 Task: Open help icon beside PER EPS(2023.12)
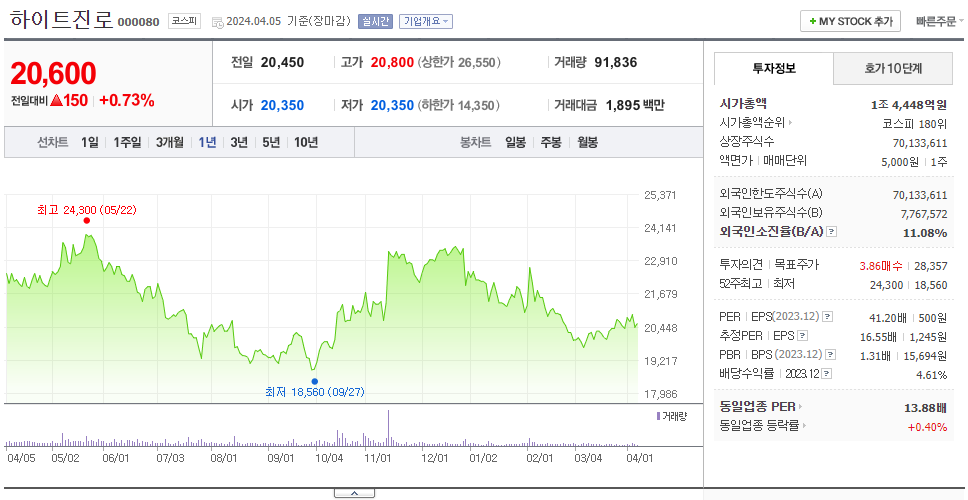click(x=827, y=317)
